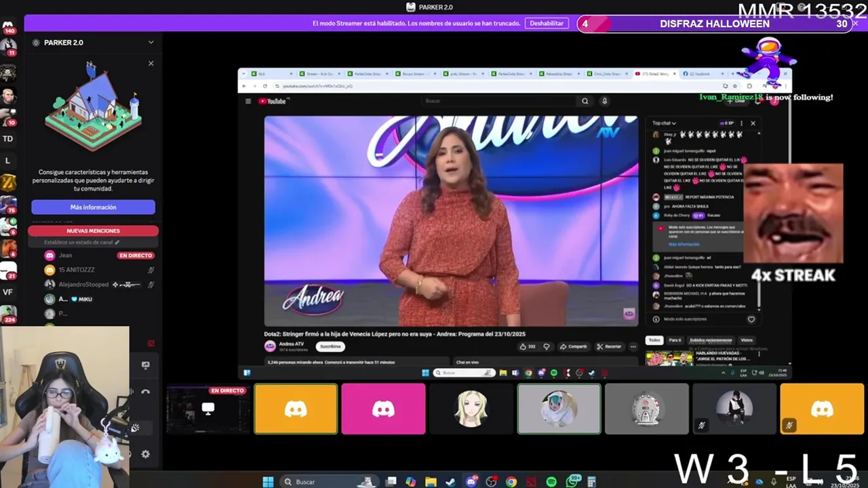Click the browser address bar URL
The image size is (868, 488).
point(317,86)
